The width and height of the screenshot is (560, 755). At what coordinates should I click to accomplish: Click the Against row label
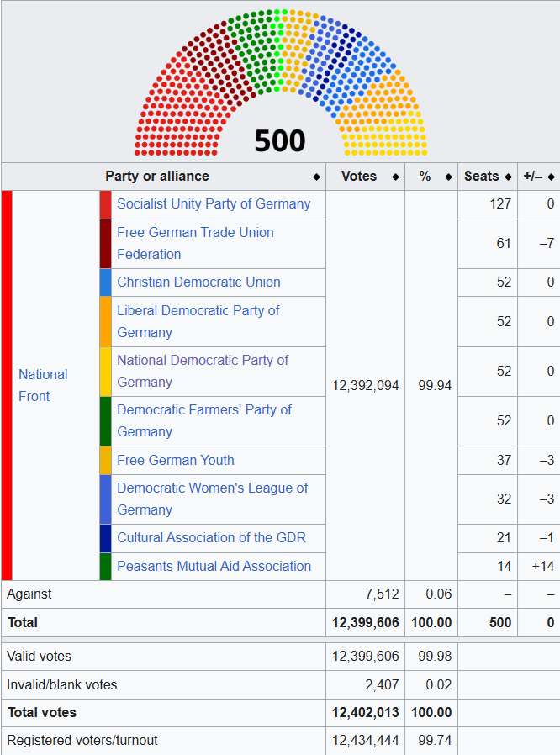pyautogui.click(x=29, y=594)
